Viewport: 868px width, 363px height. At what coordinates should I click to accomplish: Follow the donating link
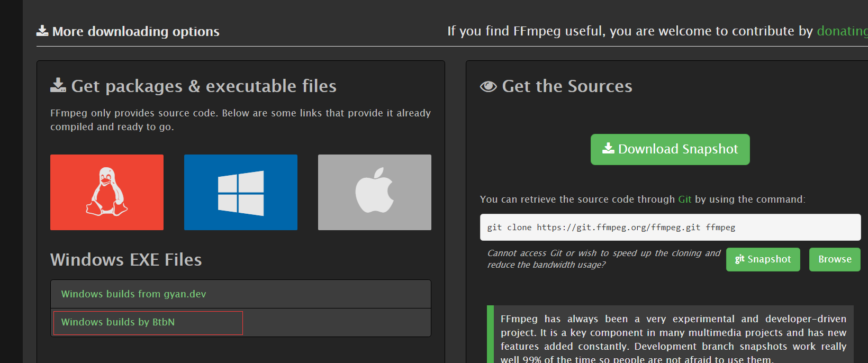pyautogui.click(x=842, y=31)
